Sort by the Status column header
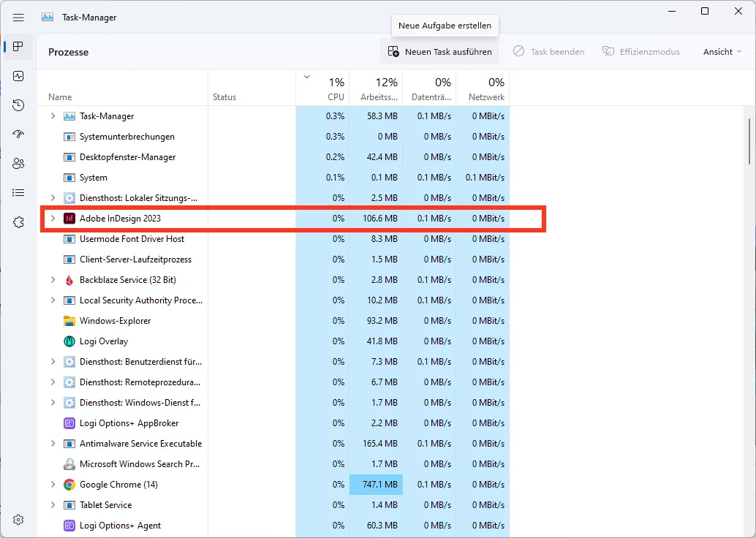 point(252,88)
